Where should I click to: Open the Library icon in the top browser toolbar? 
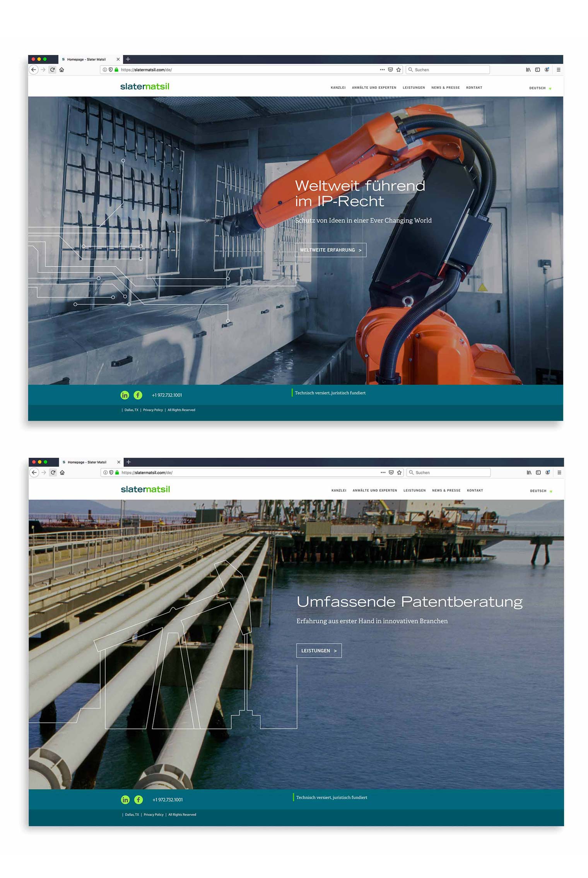click(x=528, y=70)
